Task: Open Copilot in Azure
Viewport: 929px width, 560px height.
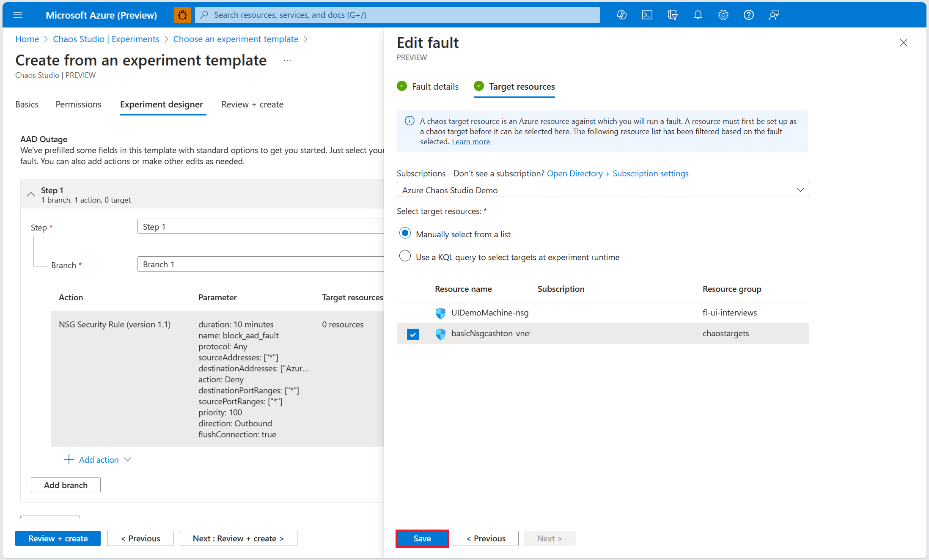Action: coord(622,14)
